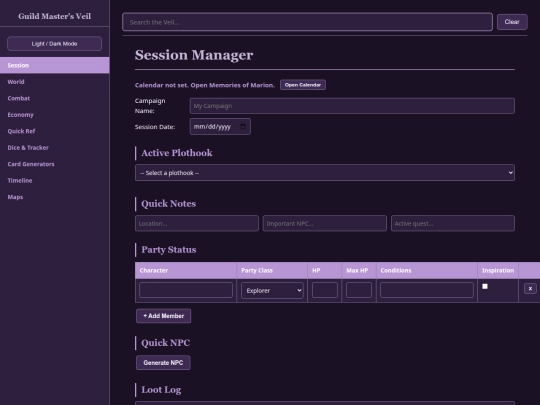
Task: Toggle Light / Dark Mode
Action: point(54,44)
